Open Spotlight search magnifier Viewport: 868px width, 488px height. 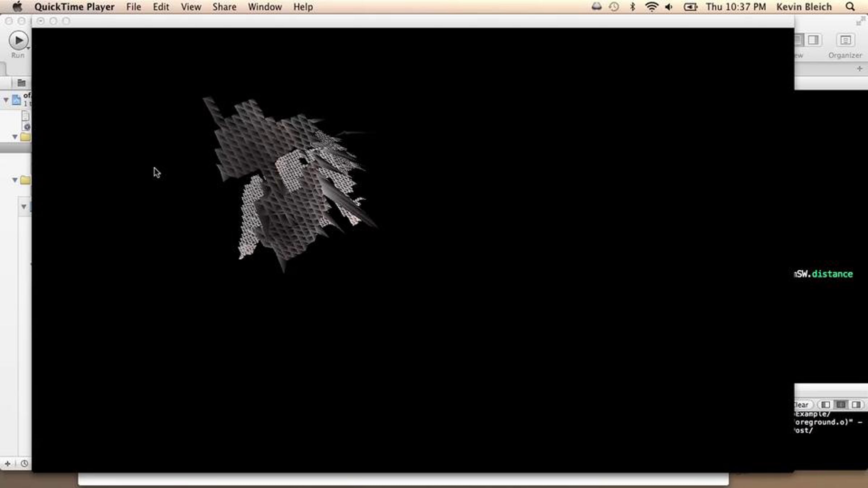[850, 7]
